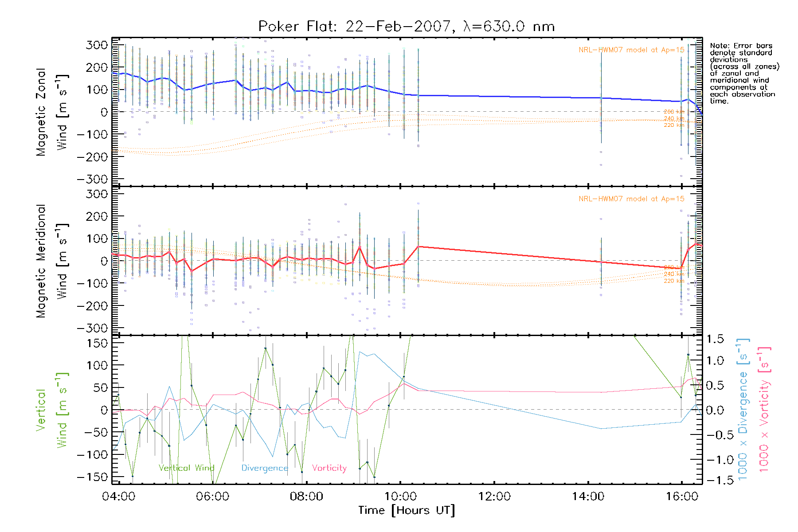Image resolution: width=798 pixels, height=532 pixels.
Task: Click the 04:00 time tick label
Action: click(x=118, y=497)
